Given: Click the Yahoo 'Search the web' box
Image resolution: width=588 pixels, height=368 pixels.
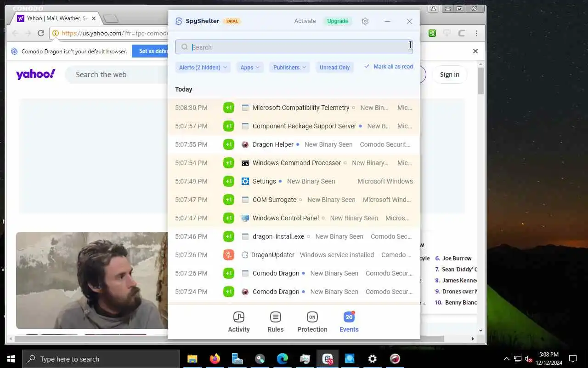Looking at the screenshot, I should 117,75.
